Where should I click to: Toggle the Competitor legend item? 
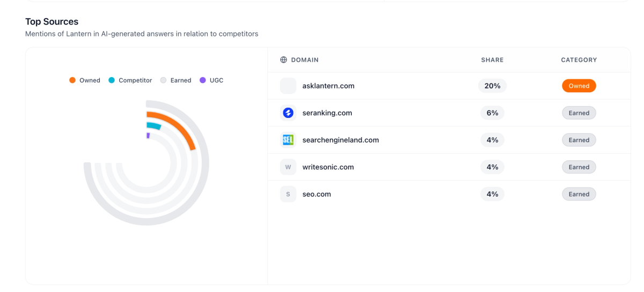[x=130, y=80]
